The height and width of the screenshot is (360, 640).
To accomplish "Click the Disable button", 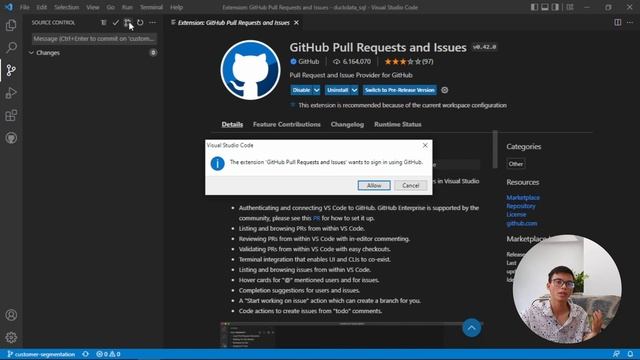I will [x=301, y=90].
